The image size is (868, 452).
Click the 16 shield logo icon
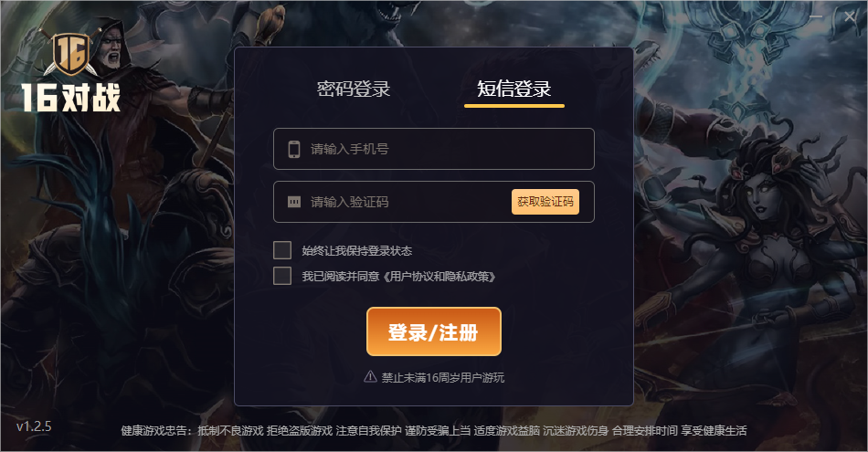pos(71,54)
